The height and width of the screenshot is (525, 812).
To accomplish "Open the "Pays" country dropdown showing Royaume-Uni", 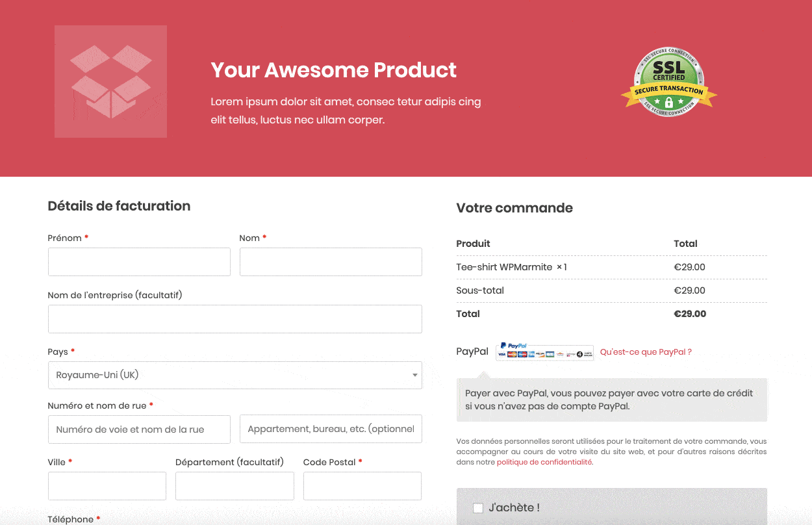I will point(235,375).
